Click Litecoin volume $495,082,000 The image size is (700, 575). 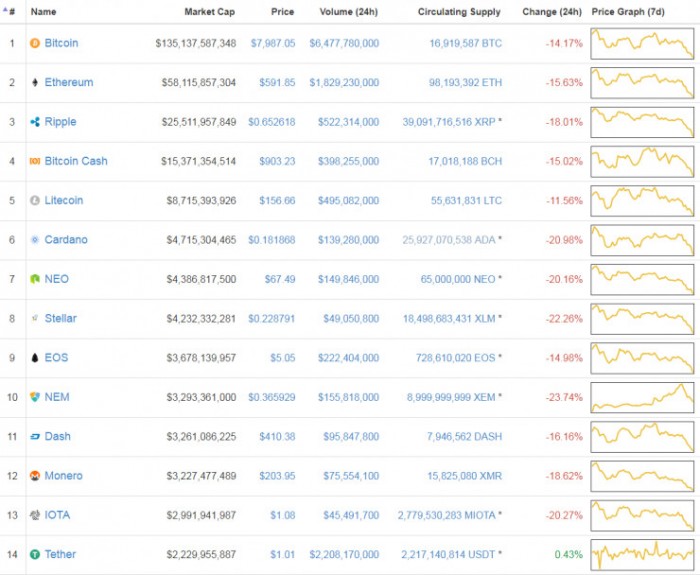tap(349, 200)
